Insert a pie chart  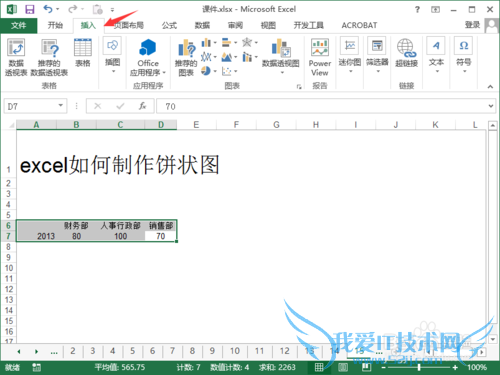click(x=206, y=71)
